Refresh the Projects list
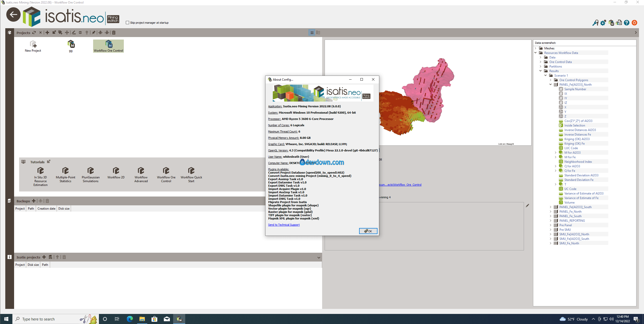Viewport: 644px width, 324px height. [34, 33]
